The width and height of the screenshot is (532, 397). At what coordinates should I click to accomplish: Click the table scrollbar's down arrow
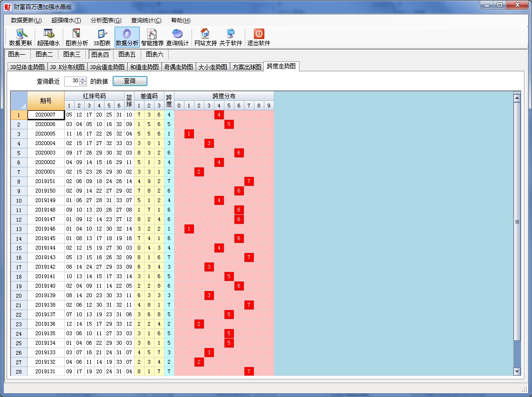click(517, 371)
